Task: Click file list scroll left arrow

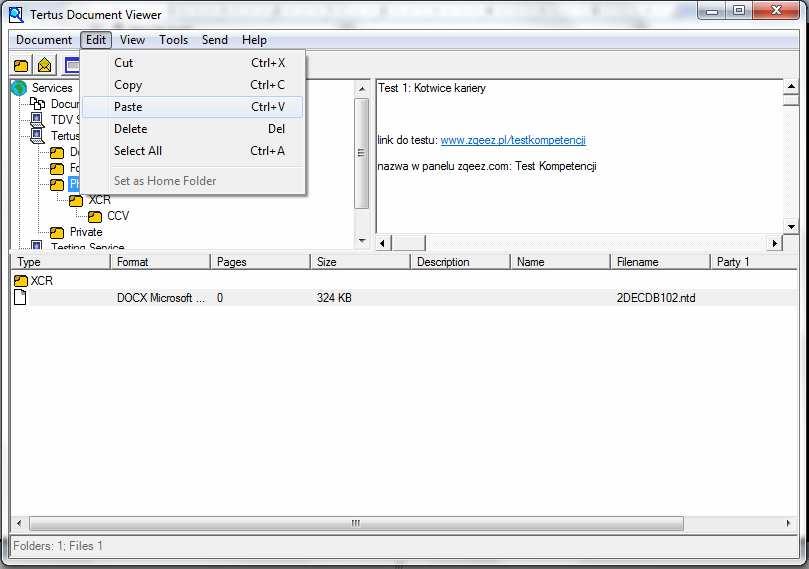Action: pyautogui.click(x=19, y=524)
